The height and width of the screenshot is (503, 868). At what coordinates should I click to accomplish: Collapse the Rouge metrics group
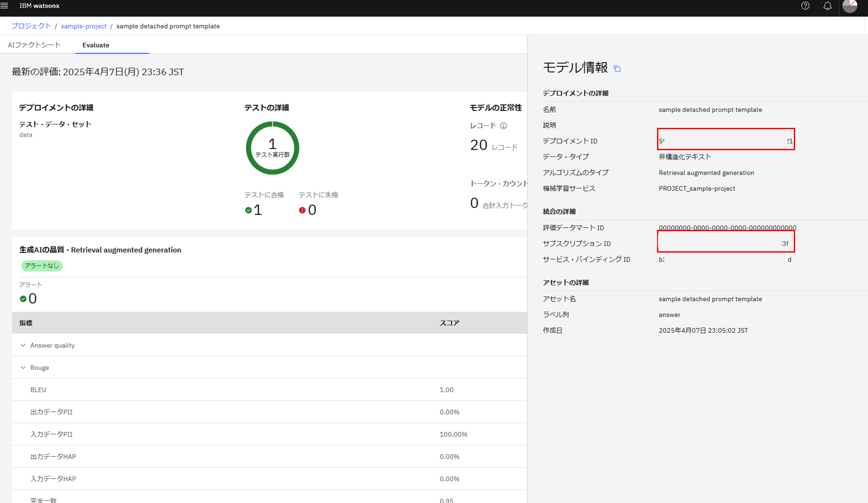click(x=23, y=368)
